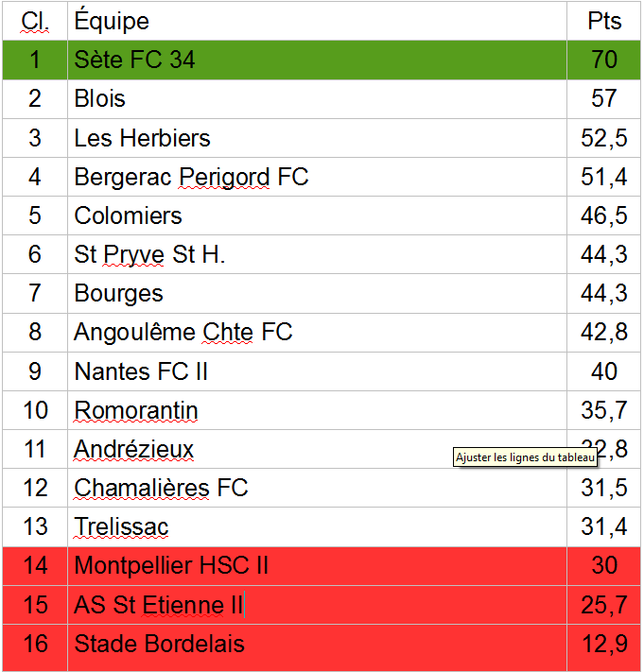The height and width of the screenshot is (672, 644).
Task: Place cursor in Bergerac Perigord FC cell
Action: pos(191,177)
